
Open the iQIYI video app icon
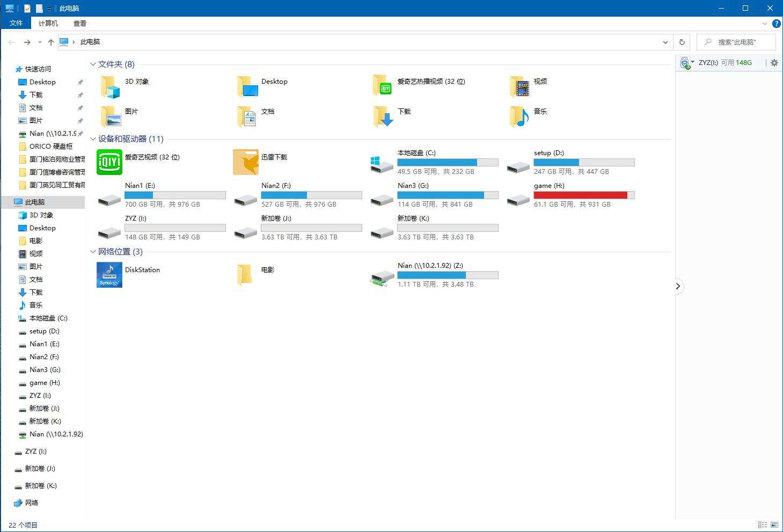pos(109,162)
